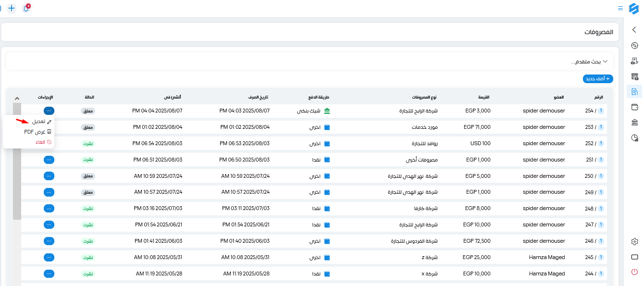
Task: Expand the بحث متقدم advanced search panel
Action: (310, 62)
